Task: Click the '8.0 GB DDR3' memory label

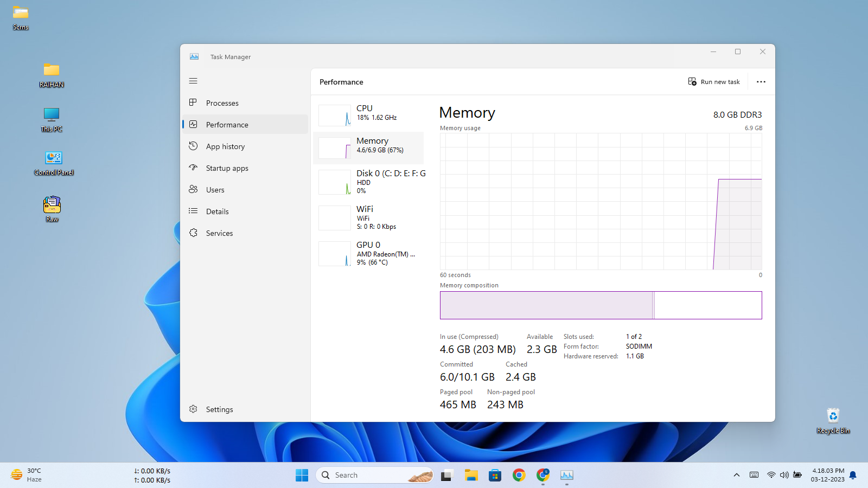Action: [x=737, y=115]
